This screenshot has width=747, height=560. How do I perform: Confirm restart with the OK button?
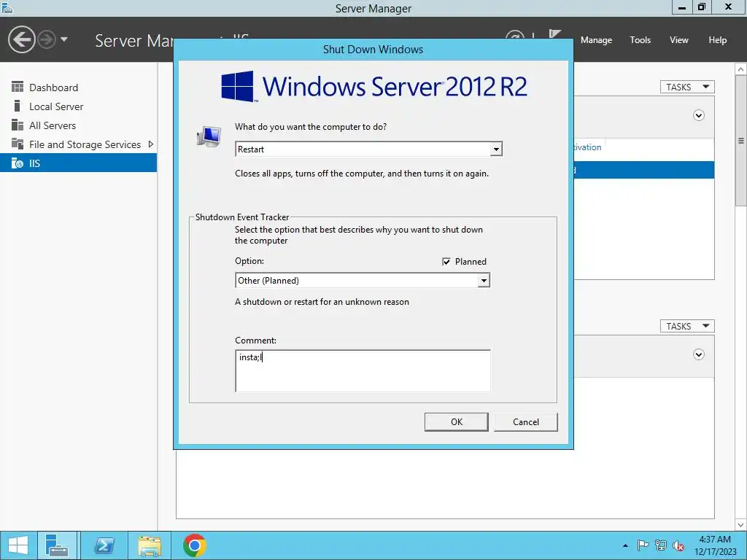tap(457, 422)
